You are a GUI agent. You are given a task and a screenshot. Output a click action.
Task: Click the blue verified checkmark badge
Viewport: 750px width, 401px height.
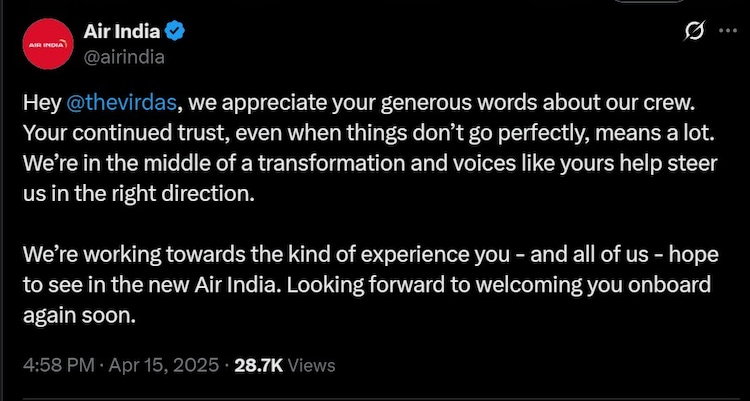point(174,34)
